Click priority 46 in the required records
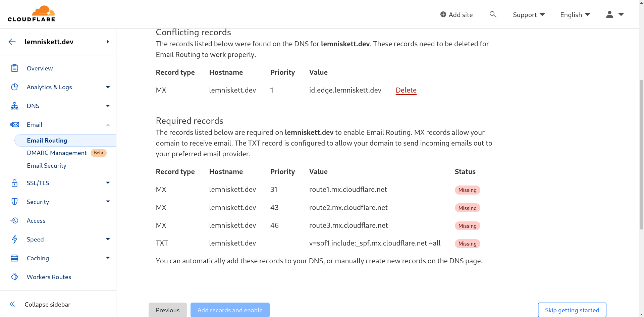Screen dimensions: 644x317 tap(274, 225)
